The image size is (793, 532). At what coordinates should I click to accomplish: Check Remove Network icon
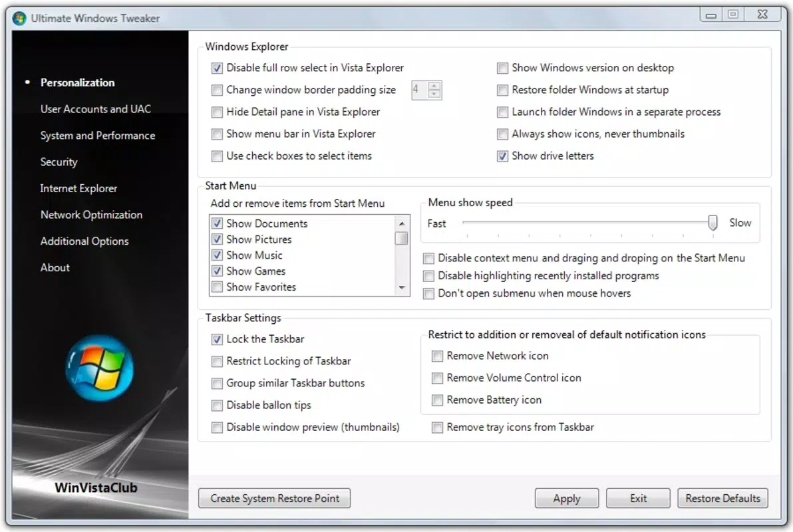pos(438,356)
